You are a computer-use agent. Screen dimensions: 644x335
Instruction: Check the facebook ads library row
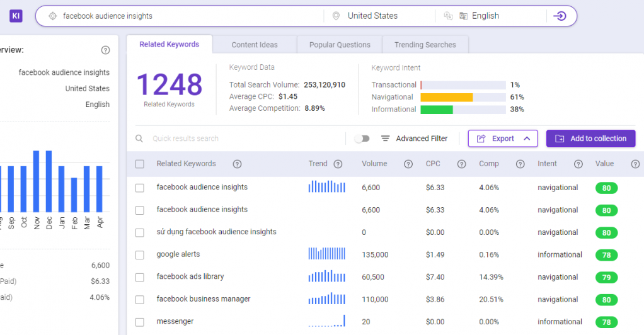(x=140, y=277)
